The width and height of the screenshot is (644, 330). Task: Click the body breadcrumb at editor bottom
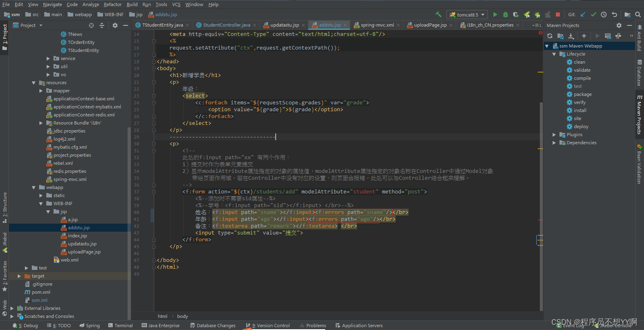pos(182,316)
